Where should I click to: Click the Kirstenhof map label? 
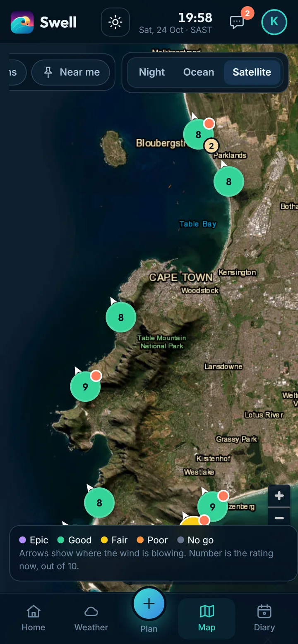pyautogui.click(x=213, y=458)
